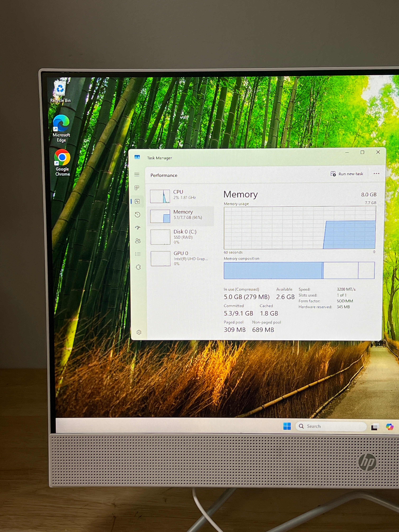Open the Windows Start button

(x=287, y=426)
